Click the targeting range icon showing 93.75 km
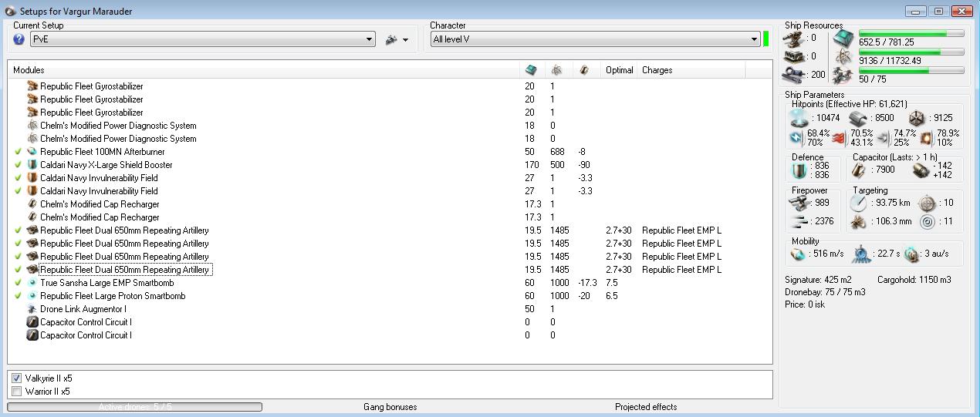This screenshot has height=417, width=980. (859, 203)
